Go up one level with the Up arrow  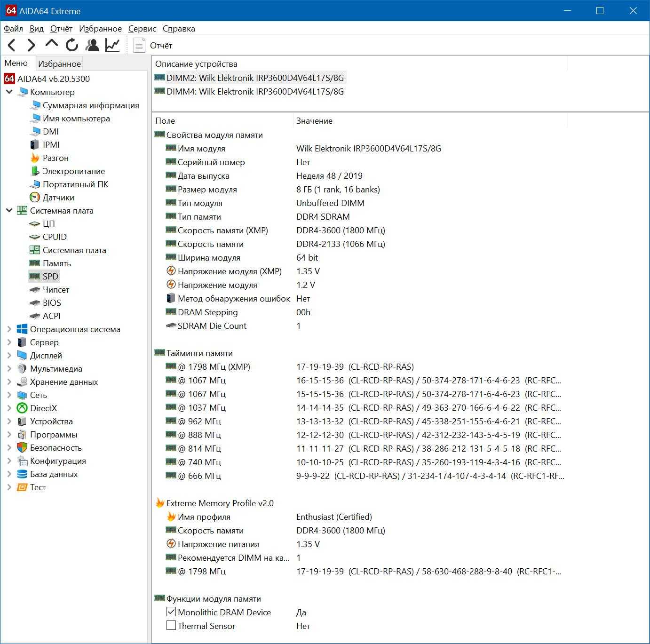point(51,44)
